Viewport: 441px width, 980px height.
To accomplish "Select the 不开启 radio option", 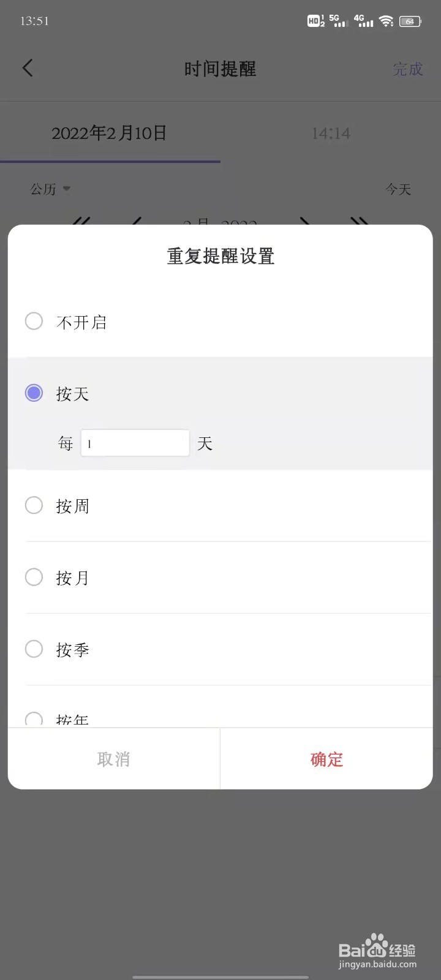I will [x=221, y=322].
